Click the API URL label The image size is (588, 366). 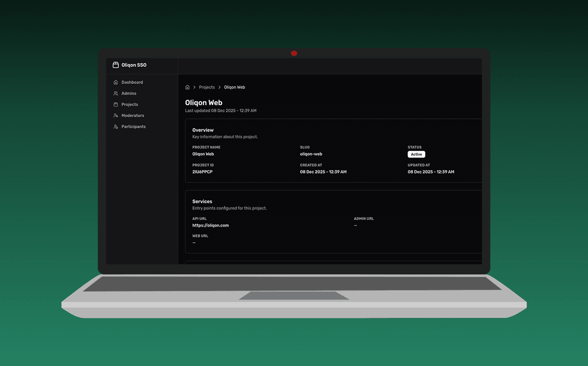pyautogui.click(x=199, y=219)
